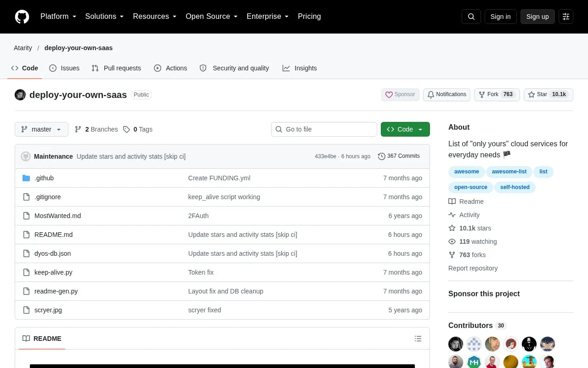Open the README.md file
Viewport: 588px width, 368px height.
tap(53, 235)
